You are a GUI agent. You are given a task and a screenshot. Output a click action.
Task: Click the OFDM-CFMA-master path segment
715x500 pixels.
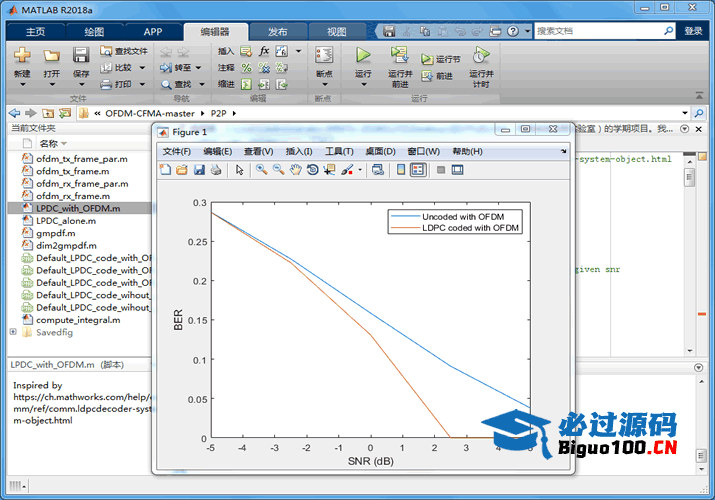click(150, 113)
